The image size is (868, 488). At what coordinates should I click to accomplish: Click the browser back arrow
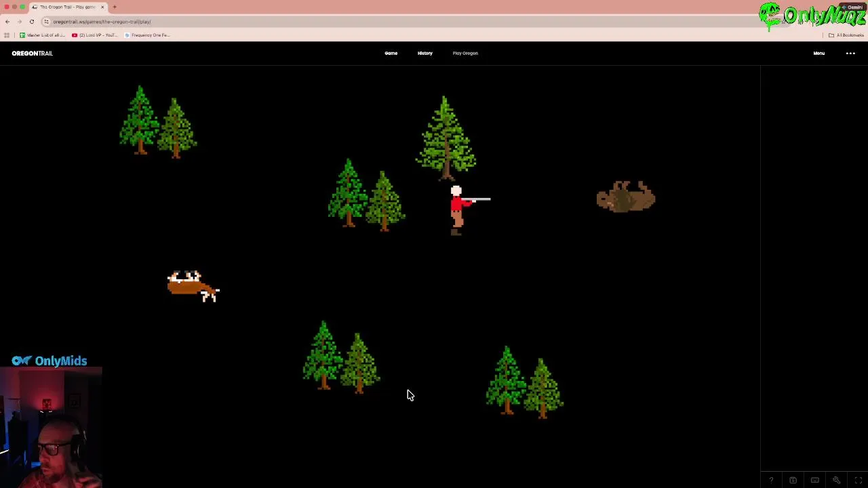click(x=7, y=22)
